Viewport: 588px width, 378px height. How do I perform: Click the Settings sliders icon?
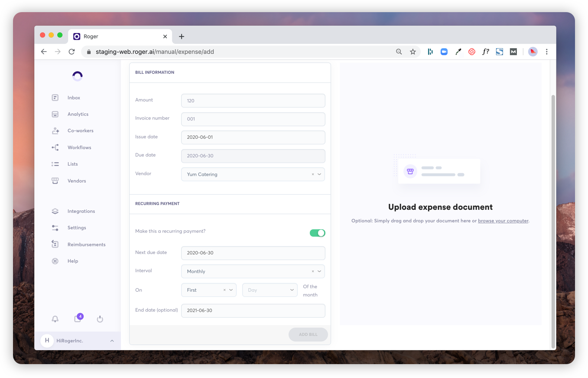click(x=55, y=228)
